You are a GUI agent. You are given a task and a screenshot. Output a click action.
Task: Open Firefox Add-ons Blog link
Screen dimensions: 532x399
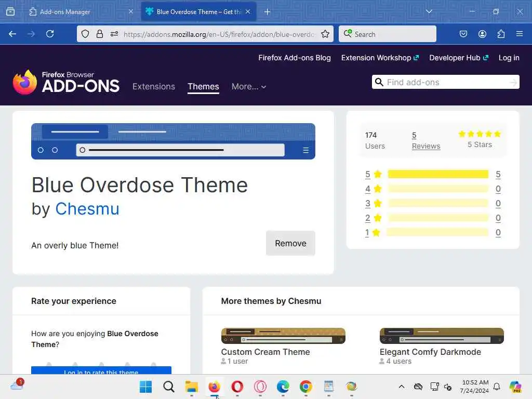(x=295, y=58)
